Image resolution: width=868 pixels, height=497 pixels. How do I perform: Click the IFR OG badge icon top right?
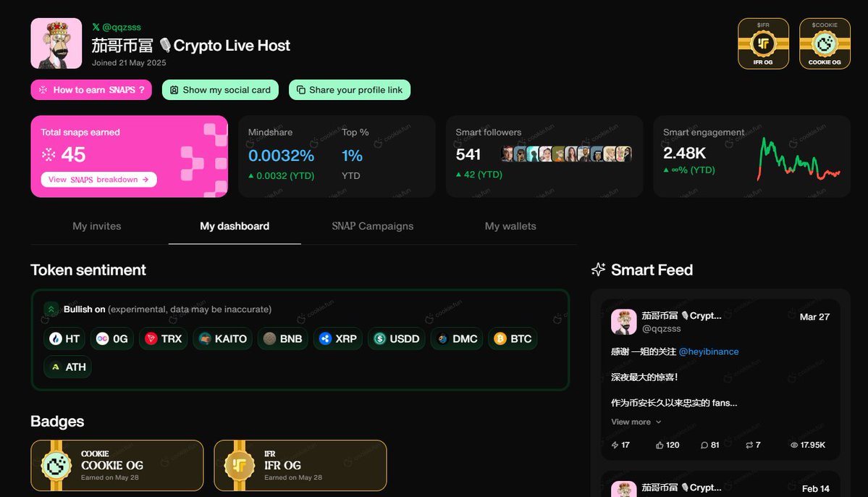click(763, 43)
